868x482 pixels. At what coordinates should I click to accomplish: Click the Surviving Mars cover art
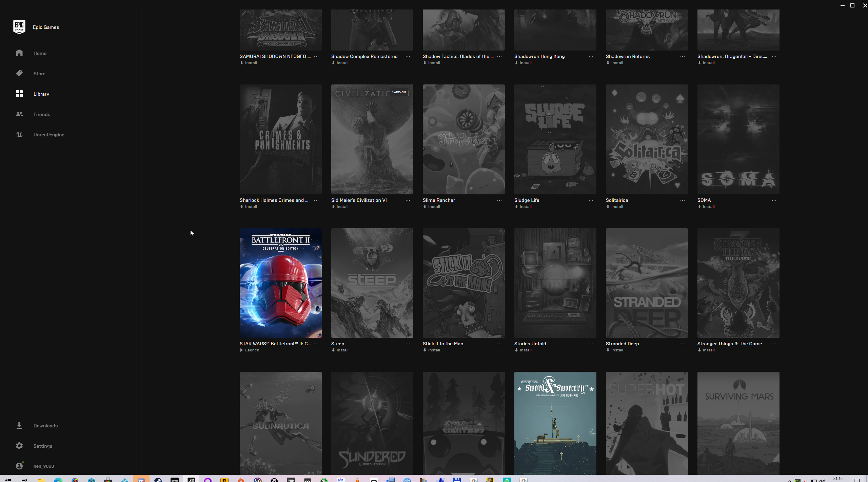[x=738, y=423]
